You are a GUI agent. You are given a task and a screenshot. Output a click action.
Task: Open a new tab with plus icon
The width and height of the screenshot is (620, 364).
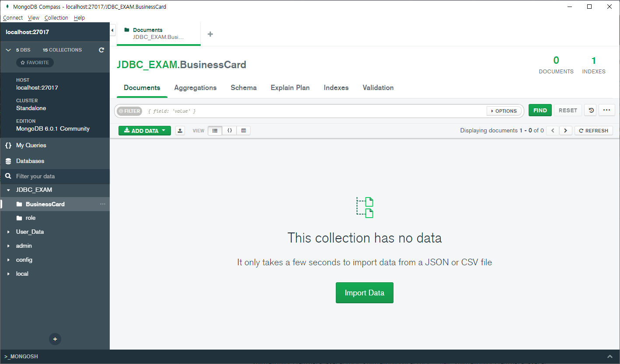(x=210, y=34)
